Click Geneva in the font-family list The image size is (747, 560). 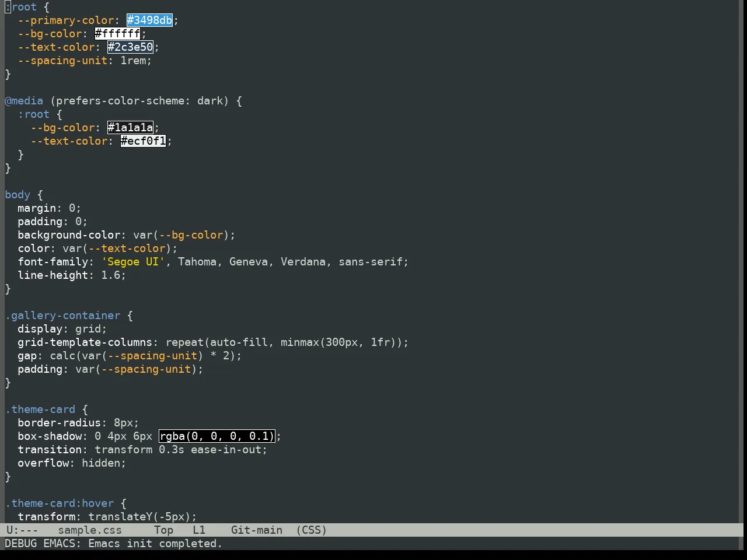249,262
